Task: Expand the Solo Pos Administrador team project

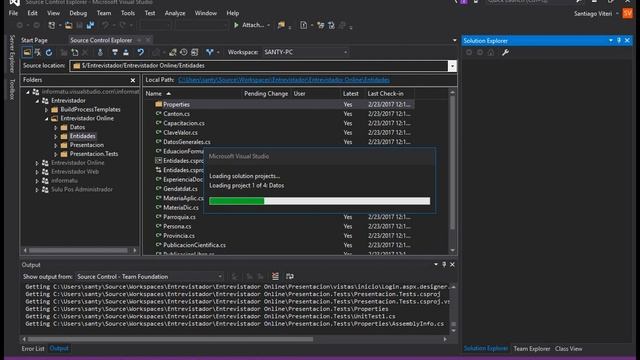Action: [37, 190]
